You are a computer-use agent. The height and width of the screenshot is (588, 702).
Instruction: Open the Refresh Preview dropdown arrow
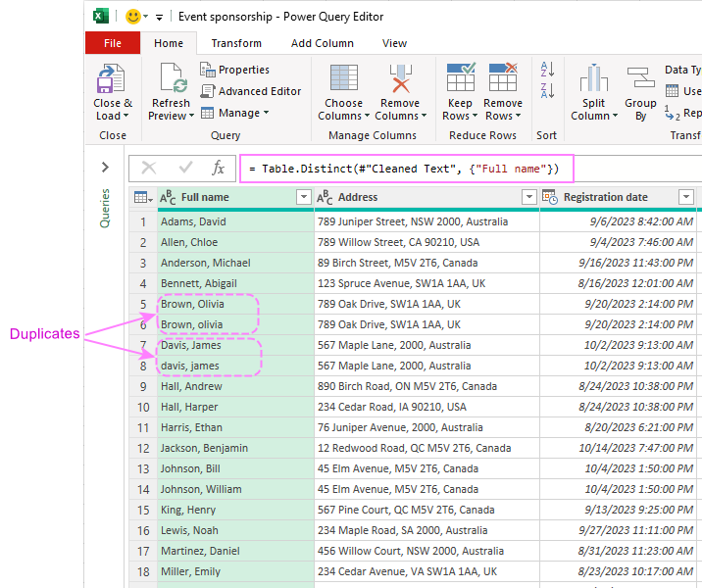(191, 116)
